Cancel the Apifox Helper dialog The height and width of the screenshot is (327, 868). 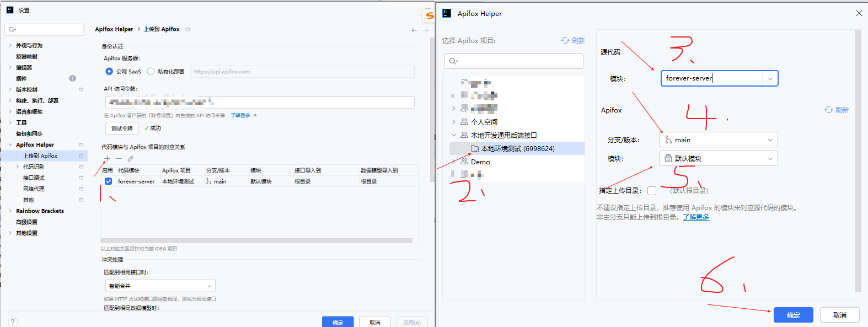(840, 315)
